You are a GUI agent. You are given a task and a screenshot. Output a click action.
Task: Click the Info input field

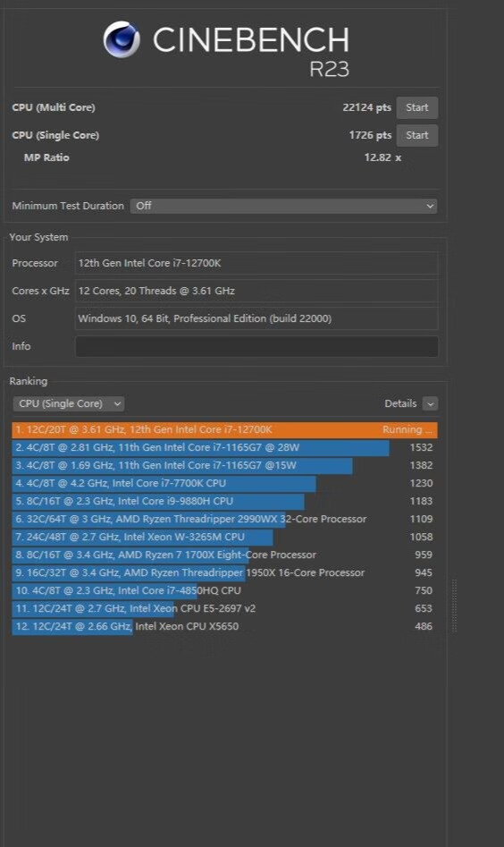(x=256, y=346)
